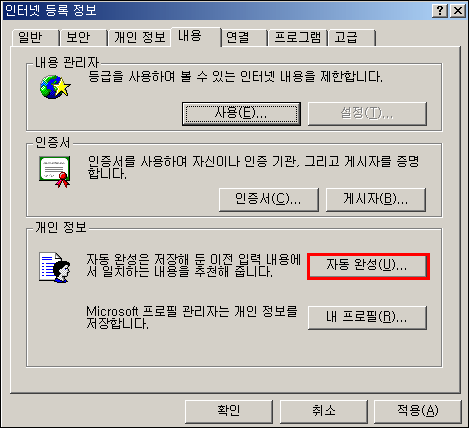
Task: Switch to the 일반 tab
Action: click(35, 37)
